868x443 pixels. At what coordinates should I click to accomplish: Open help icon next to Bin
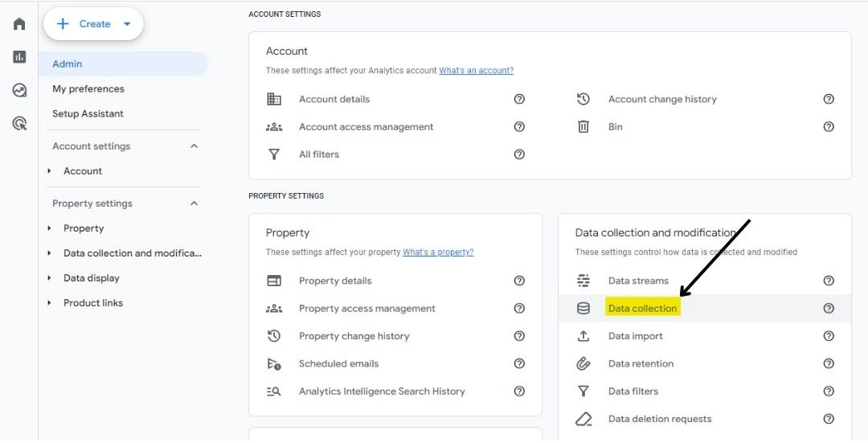tap(829, 127)
